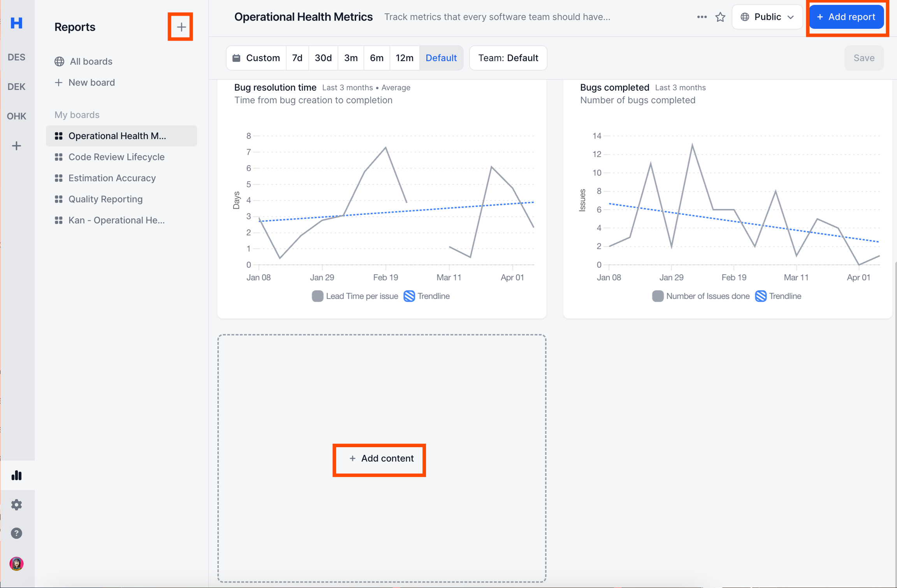Select the 30d time range tab
Viewport: 897px width, 588px height.
[323, 58]
